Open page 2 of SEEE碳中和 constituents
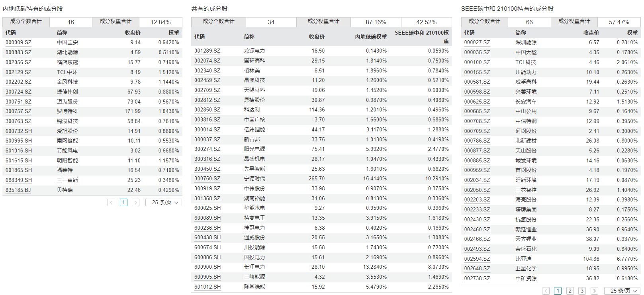Image resolution: width=644 pixels, height=295 pixels. point(570,291)
